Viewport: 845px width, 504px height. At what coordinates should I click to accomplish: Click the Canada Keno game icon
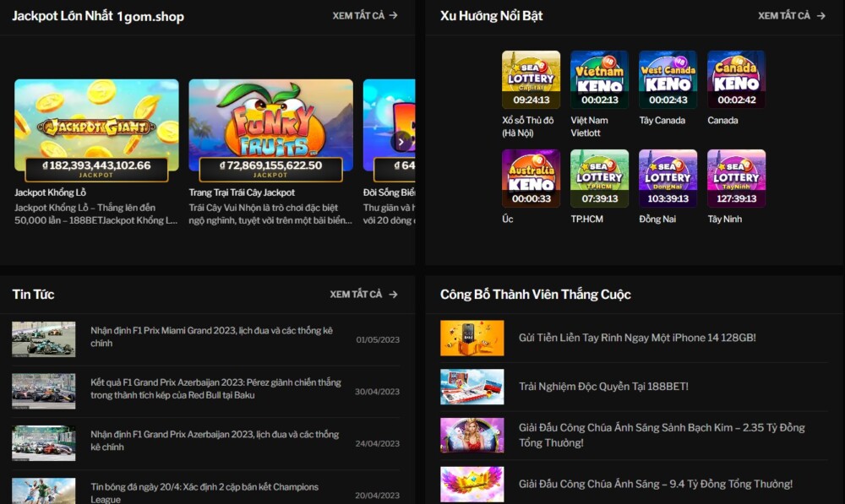coord(736,79)
